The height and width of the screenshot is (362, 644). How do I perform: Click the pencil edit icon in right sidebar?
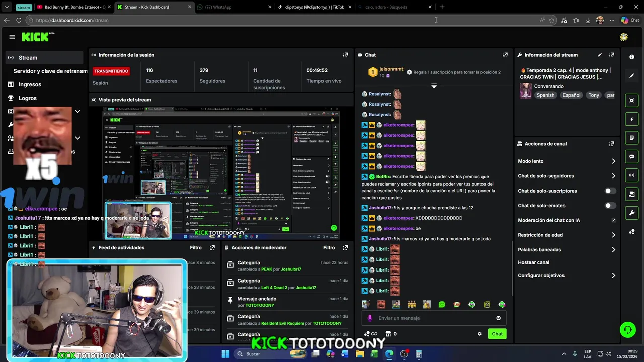(x=632, y=76)
